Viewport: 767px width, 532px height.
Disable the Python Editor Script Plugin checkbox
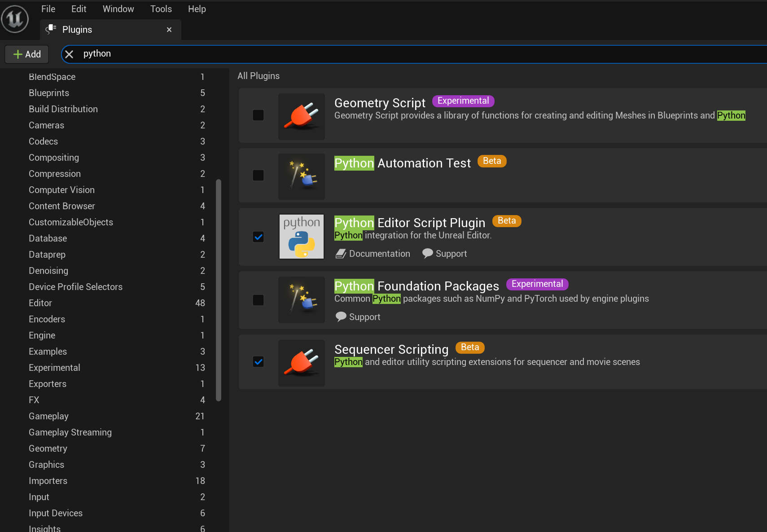click(258, 237)
